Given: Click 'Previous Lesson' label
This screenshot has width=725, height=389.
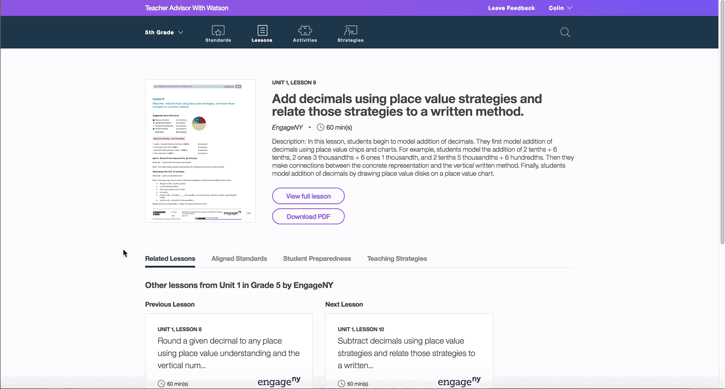Looking at the screenshot, I should (170, 304).
